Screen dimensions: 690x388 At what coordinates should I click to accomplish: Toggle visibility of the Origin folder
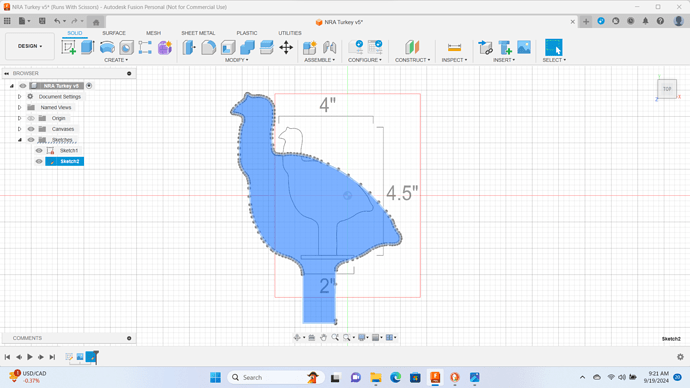pos(31,118)
